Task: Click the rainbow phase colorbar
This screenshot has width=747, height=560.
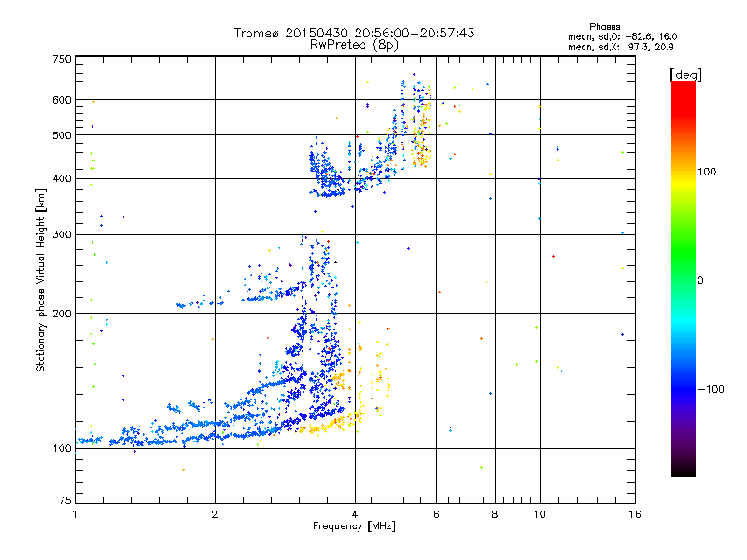Action: click(684, 278)
